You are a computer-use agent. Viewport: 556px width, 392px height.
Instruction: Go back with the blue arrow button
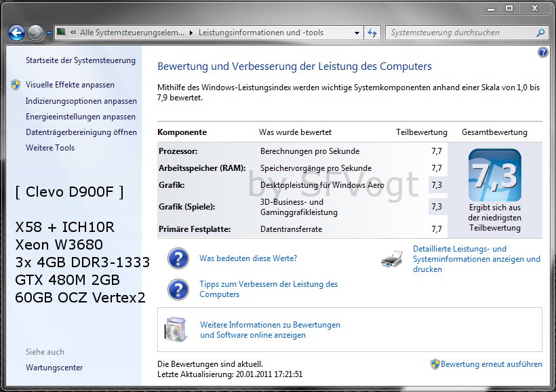[16, 33]
